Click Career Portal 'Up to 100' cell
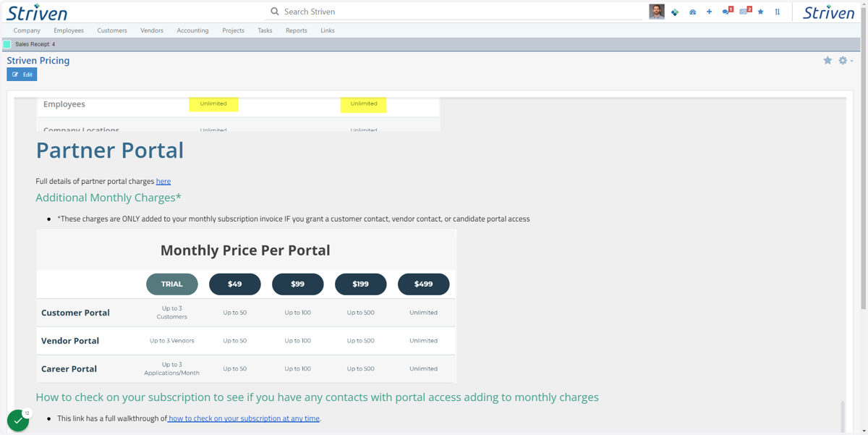This screenshot has height=435, width=868. 298,368
